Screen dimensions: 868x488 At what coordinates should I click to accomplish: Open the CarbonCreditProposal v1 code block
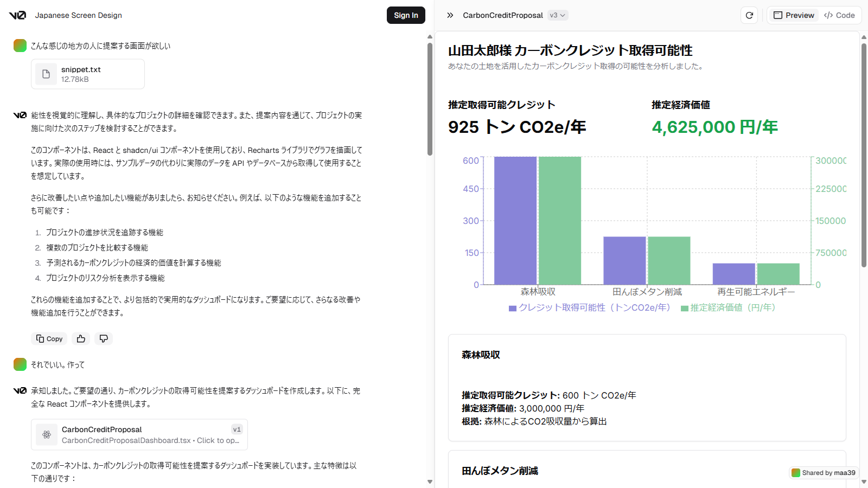[139, 435]
